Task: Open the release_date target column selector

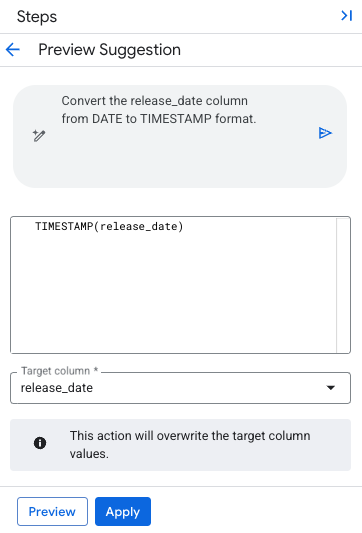Action: [180, 388]
